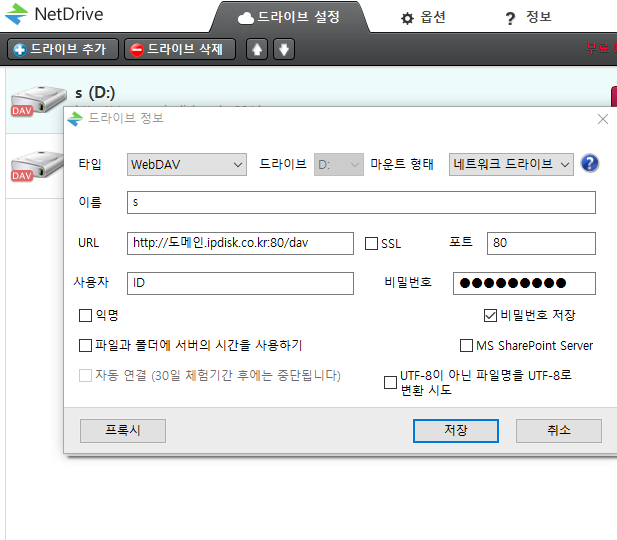Open the 타입 WebDAV dropdown
Image resolution: width=617 pixels, height=540 pixels.
187,165
